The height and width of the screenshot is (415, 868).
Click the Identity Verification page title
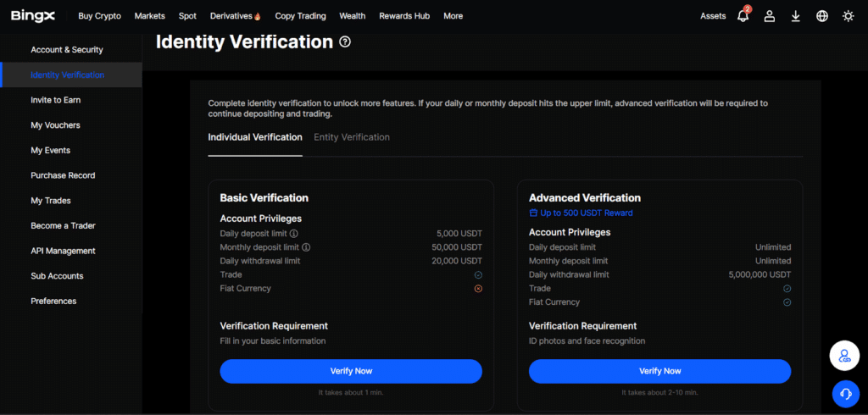(245, 41)
